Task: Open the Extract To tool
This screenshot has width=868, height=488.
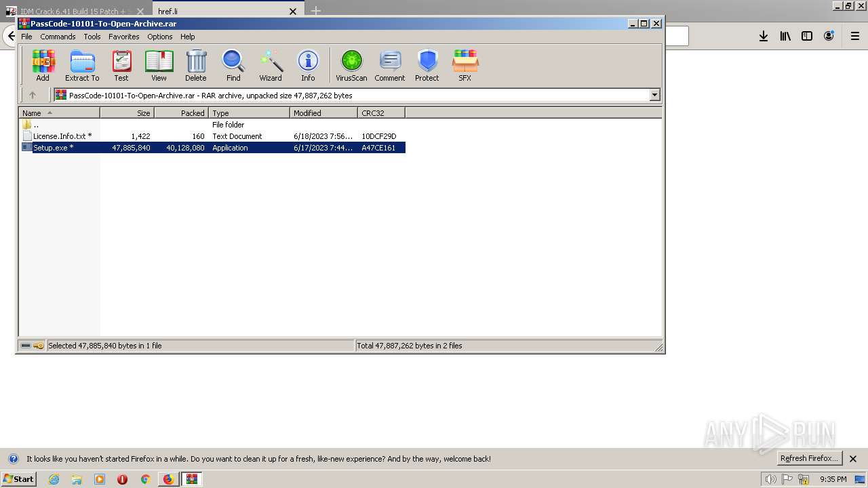Action: coord(82,66)
